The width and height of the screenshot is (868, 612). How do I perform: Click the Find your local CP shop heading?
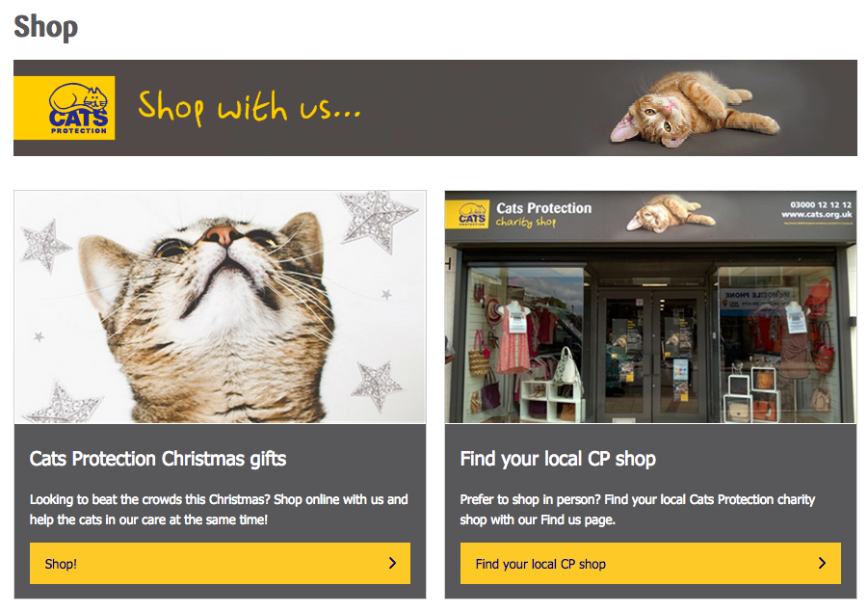(558, 459)
